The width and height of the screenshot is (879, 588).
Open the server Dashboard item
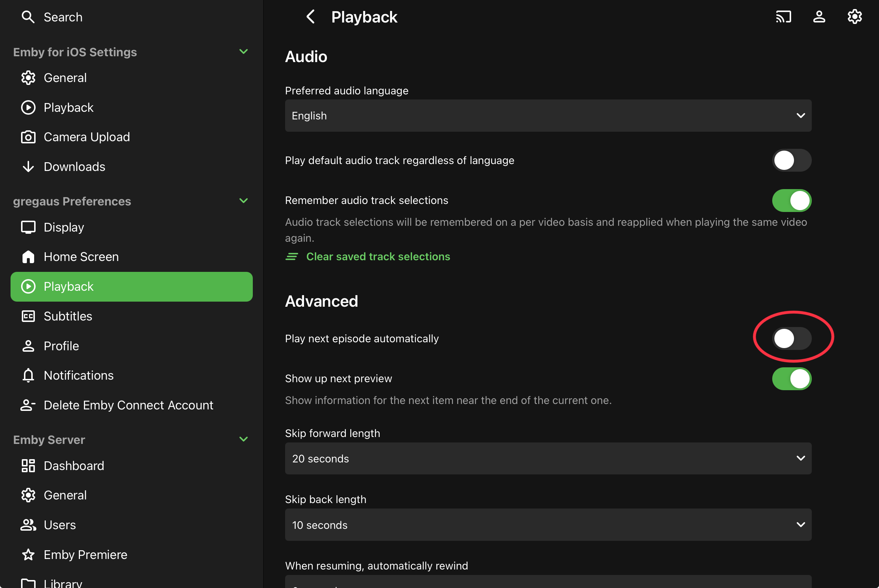[x=74, y=465]
